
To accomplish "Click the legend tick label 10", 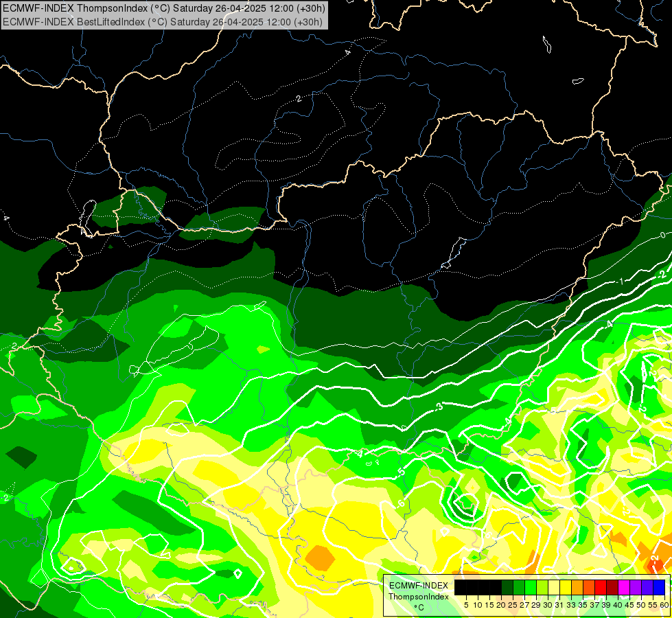I will coord(478,605).
